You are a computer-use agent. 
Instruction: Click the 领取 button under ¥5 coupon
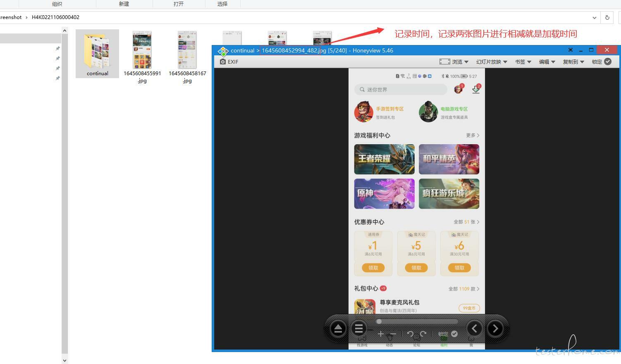416,268
